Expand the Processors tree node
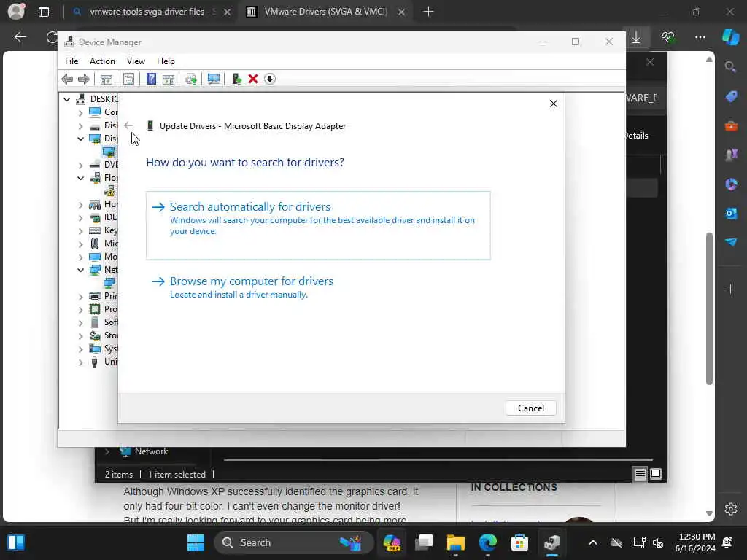 pos(80,309)
